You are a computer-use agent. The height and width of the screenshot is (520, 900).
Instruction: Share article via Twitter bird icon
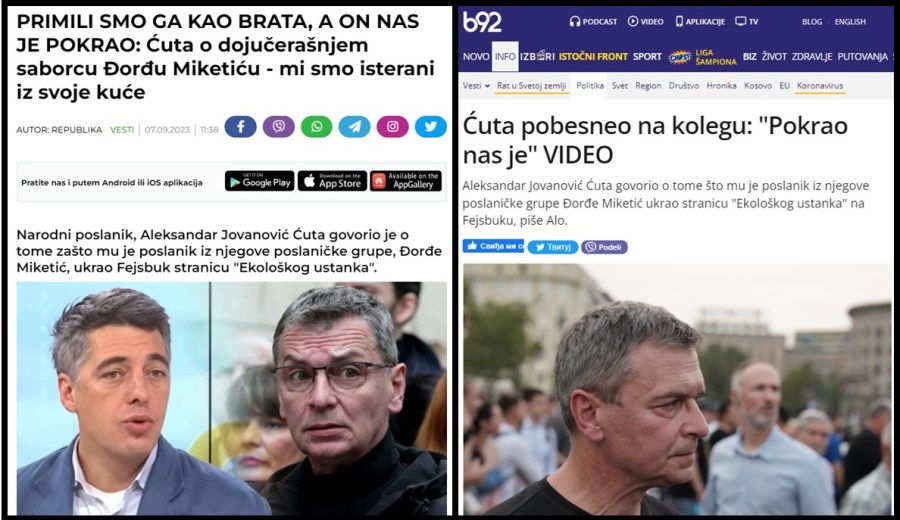(430, 126)
